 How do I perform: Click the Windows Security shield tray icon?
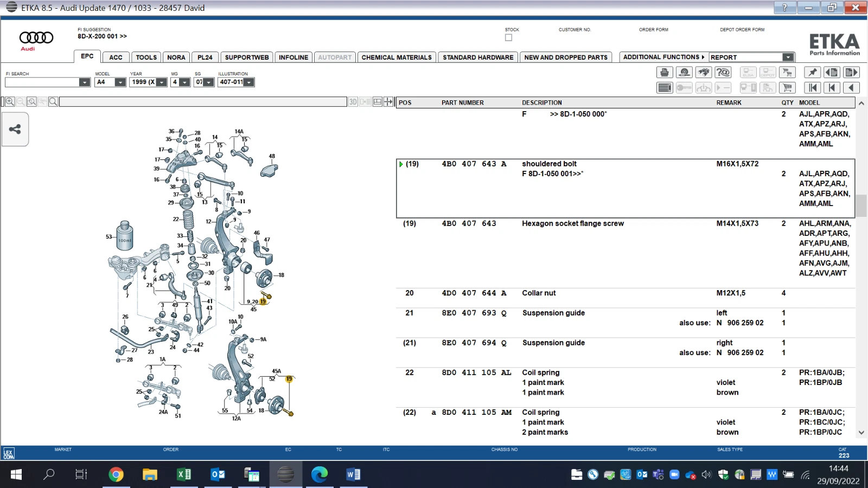tap(723, 474)
